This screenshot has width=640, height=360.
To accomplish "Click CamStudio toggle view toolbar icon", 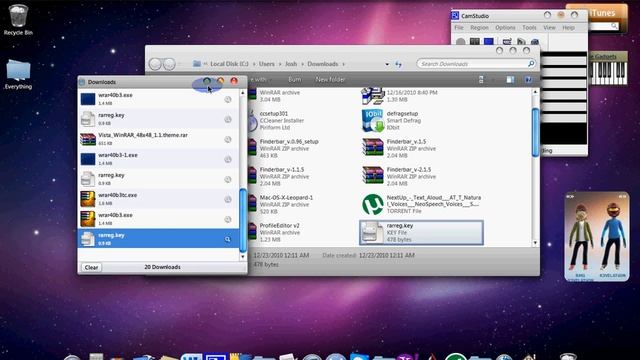I will (507, 42).
